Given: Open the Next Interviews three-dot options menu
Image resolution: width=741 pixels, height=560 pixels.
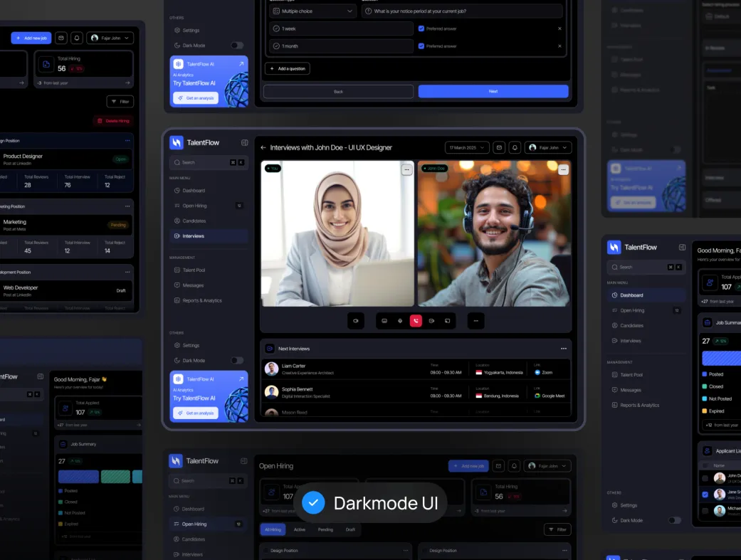Looking at the screenshot, I should (x=563, y=349).
